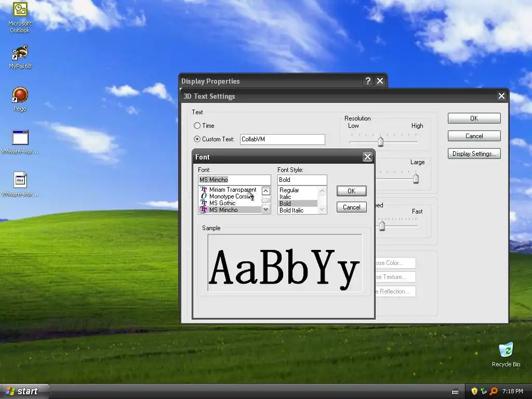Select the Pego desktop shortcut
This screenshot has width=532, height=399.
click(20, 99)
